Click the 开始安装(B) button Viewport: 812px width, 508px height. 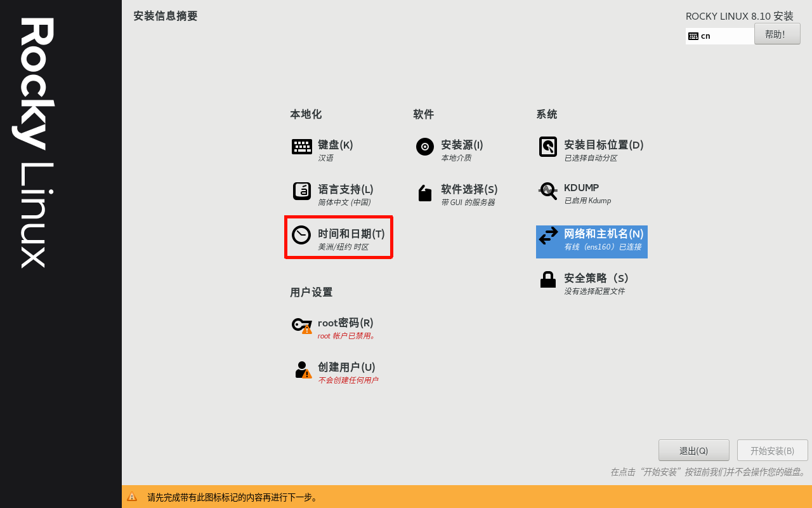773,450
